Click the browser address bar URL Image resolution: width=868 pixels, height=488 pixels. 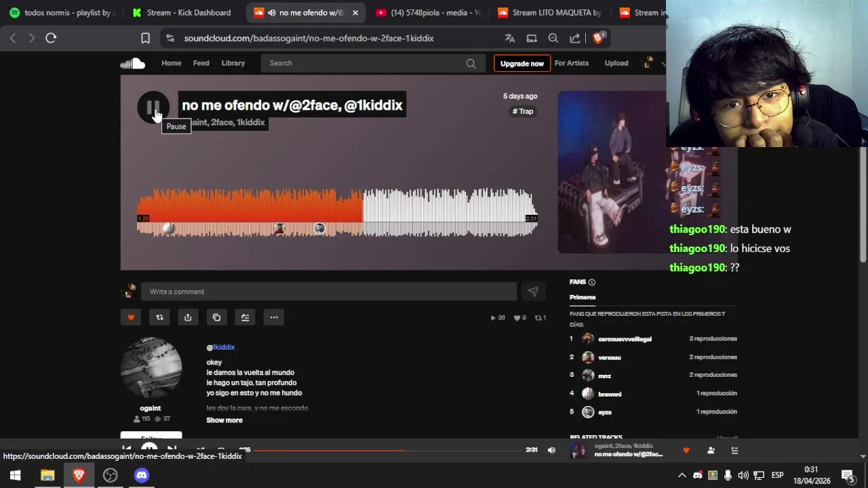tap(309, 38)
